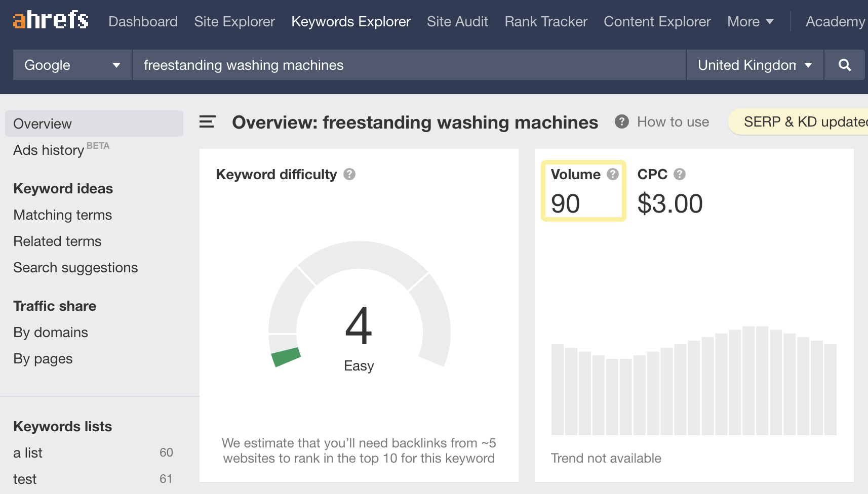Click the How to use help icon

pyautogui.click(x=622, y=122)
